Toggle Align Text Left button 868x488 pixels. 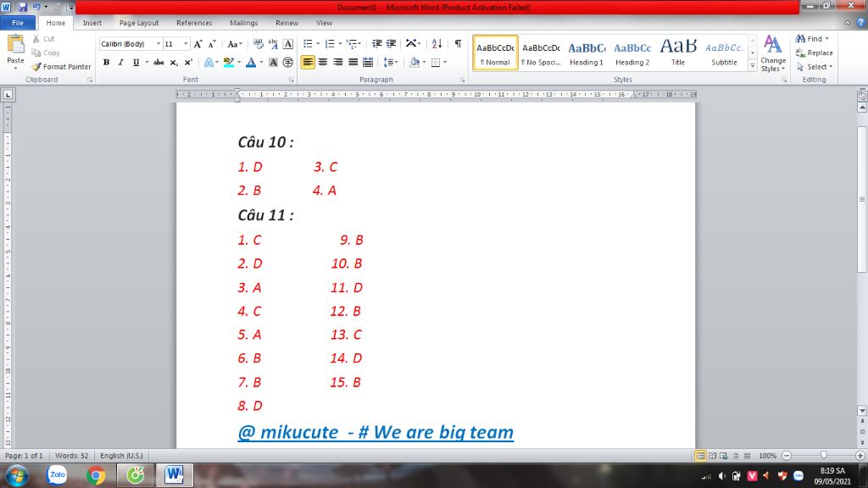click(x=308, y=63)
